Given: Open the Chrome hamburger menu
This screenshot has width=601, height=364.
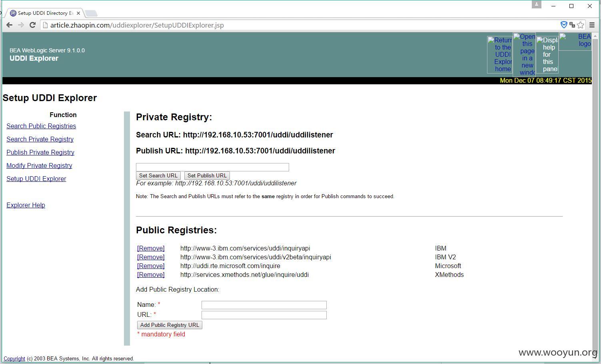Looking at the screenshot, I should point(592,25).
